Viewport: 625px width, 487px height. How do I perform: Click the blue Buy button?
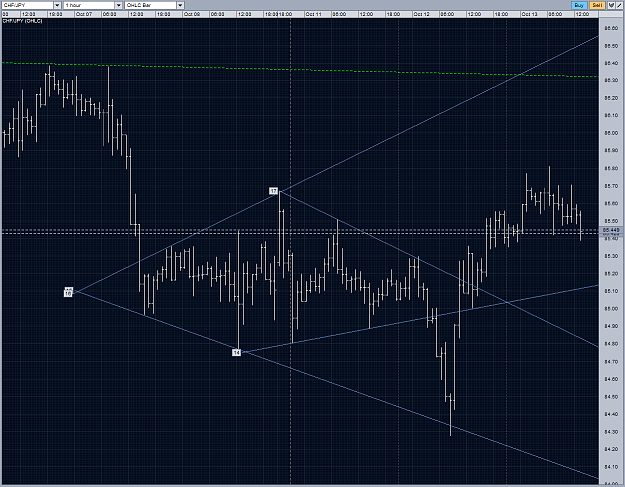[x=579, y=5]
